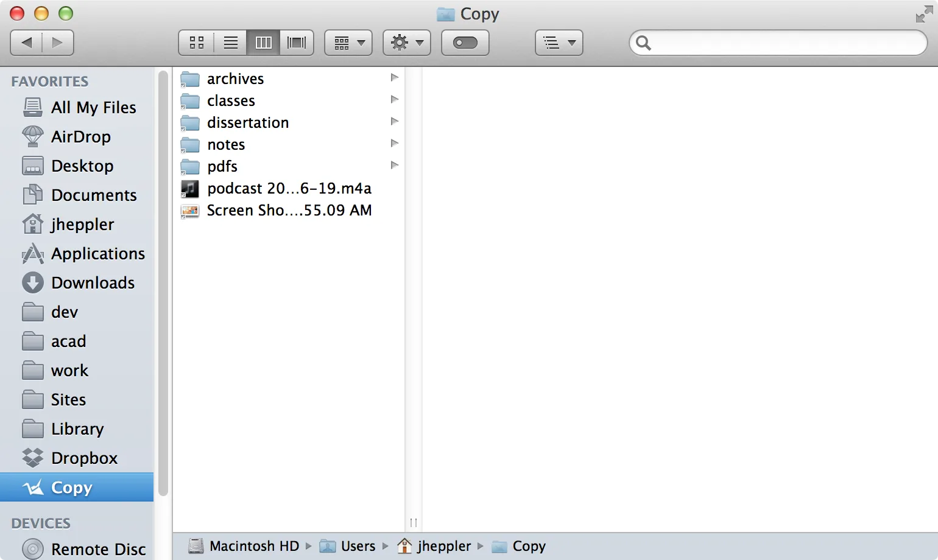Click the podcast m4a audio file icon
Screen dimensions: 938x560
click(x=190, y=189)
